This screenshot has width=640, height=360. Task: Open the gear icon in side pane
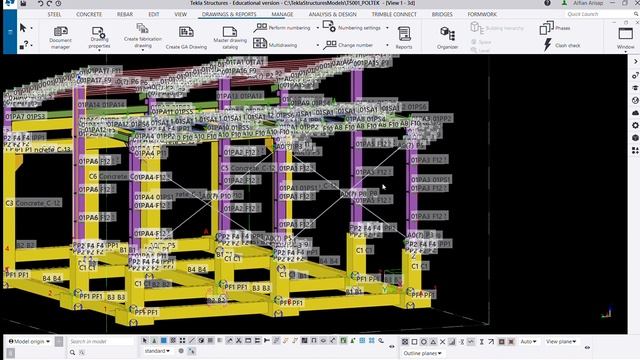pos(635,125)
